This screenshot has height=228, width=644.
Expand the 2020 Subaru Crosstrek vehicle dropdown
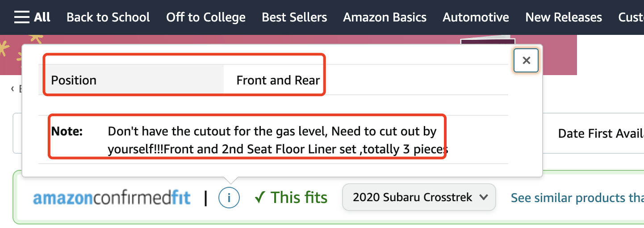point(419,197)
